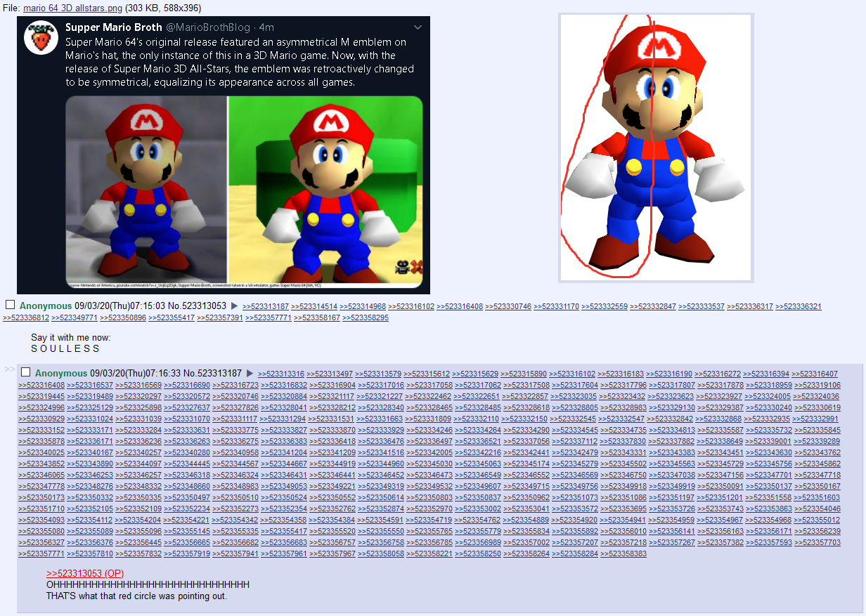Click post number 523313187 in reply header

(219, 374)
